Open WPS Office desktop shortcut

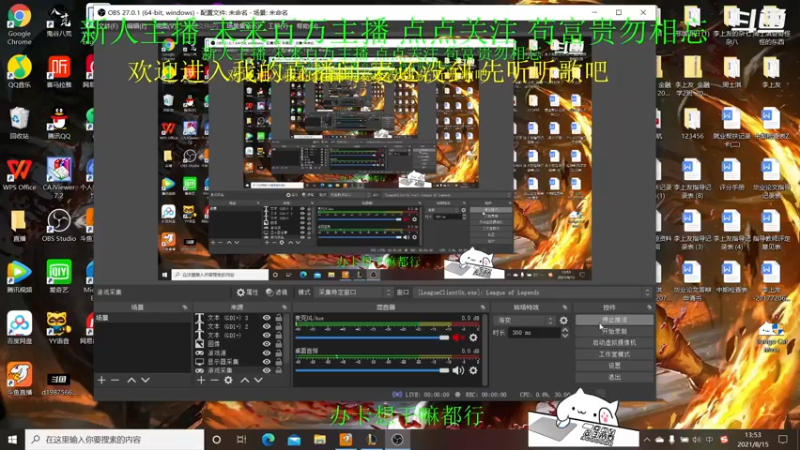[19, 174]
